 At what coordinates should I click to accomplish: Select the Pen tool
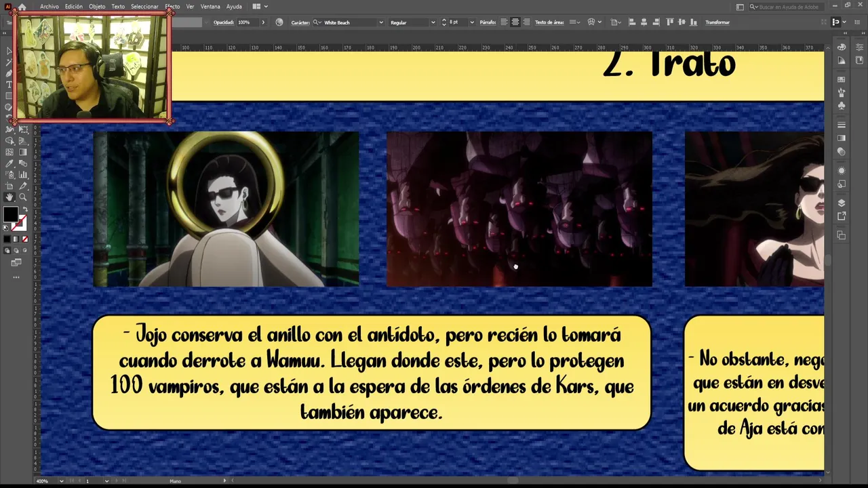coord(9,73)
